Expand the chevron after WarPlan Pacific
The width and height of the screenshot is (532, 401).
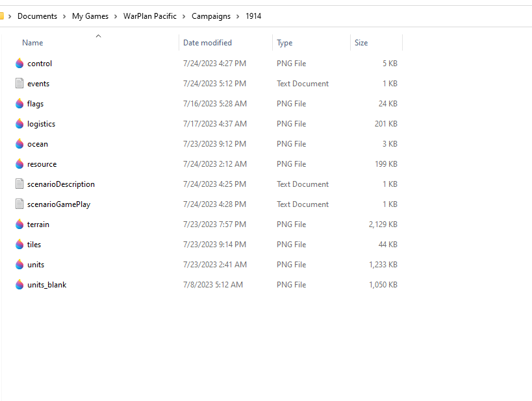point(184,16)
